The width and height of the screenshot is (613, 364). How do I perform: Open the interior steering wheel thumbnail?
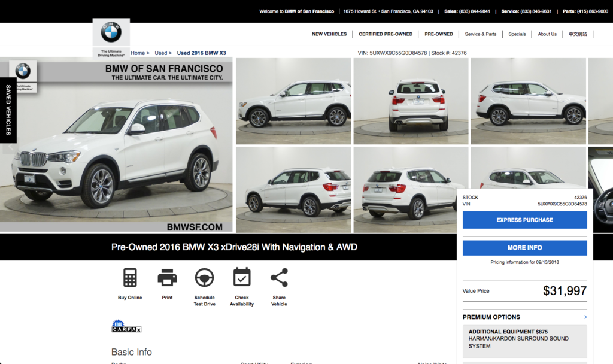coord(603,190)
